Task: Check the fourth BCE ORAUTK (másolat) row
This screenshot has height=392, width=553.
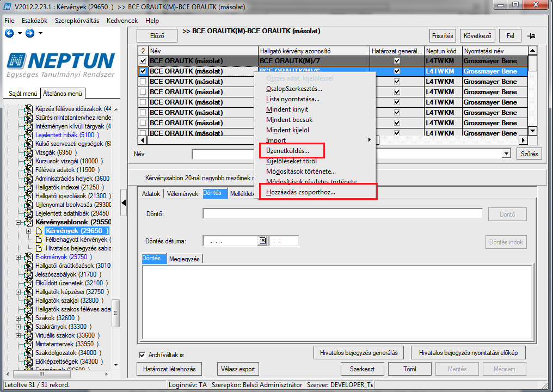Action: [x=143, y=91]
